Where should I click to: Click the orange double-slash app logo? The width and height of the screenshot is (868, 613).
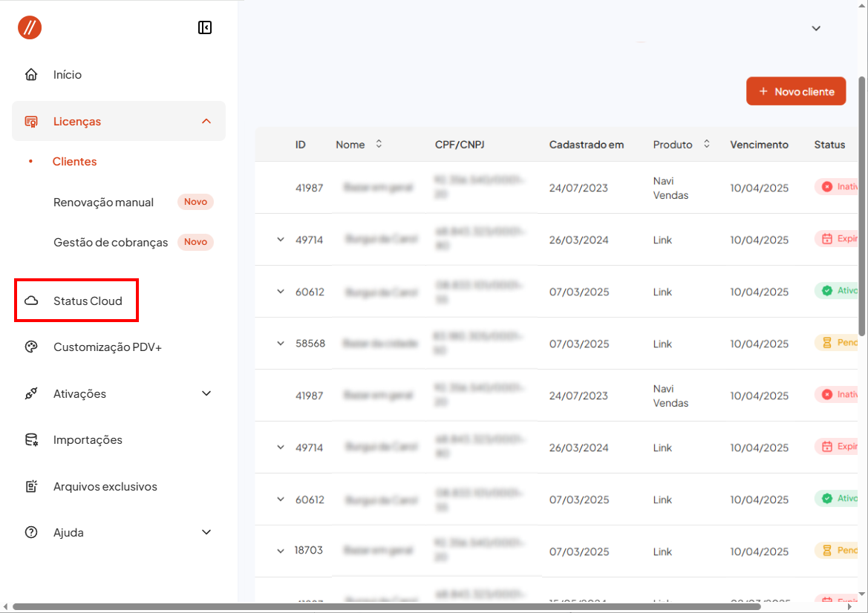30,27
